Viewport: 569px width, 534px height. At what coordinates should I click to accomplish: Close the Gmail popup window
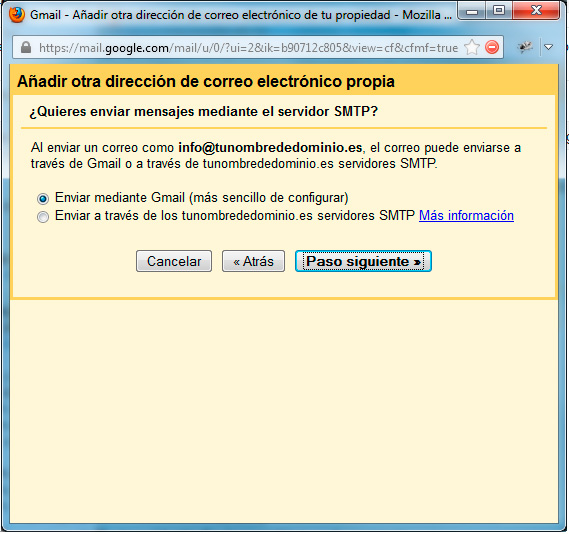tap(536, 11)
